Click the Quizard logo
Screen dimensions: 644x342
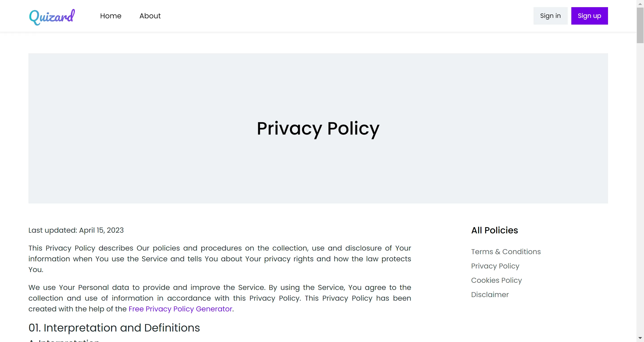(x=52, y=17)
